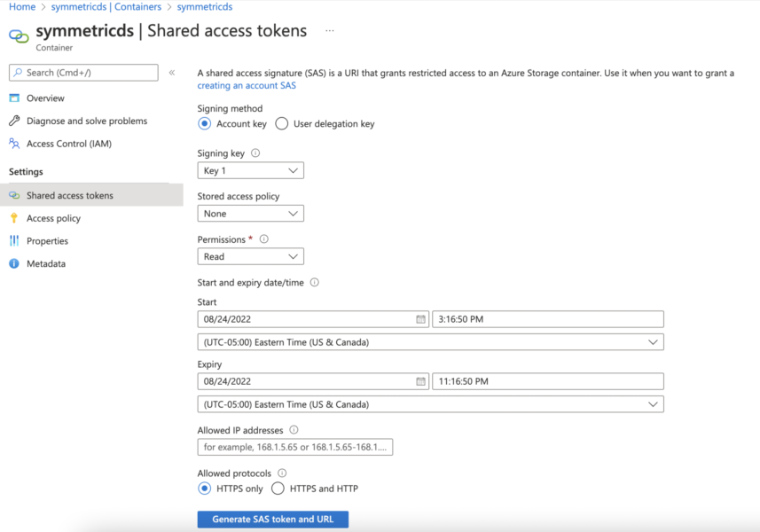The width and height of the screenshot is (760, 532).
Task: Collapse the left sidebar panel
Action: pyautogui.click(x=174, y=74)
